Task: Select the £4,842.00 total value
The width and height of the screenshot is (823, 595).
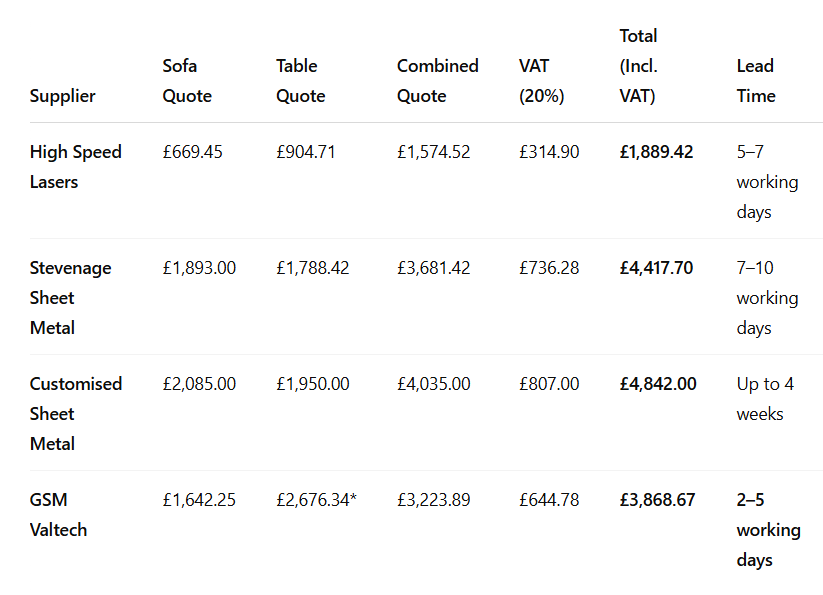Action: (x=658, y=384)
